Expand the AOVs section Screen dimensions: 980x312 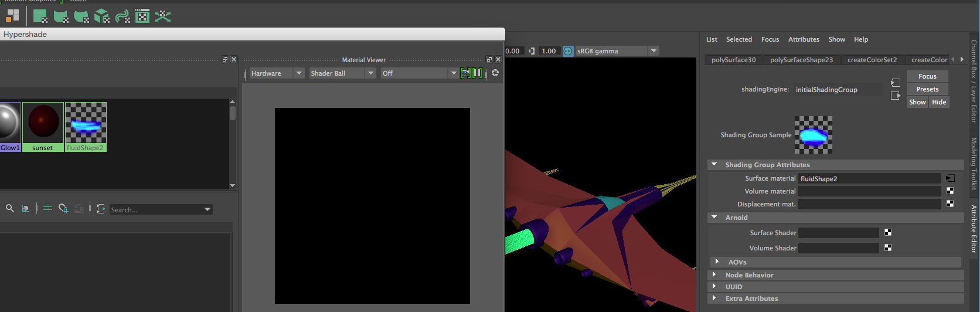coord(717,262)
